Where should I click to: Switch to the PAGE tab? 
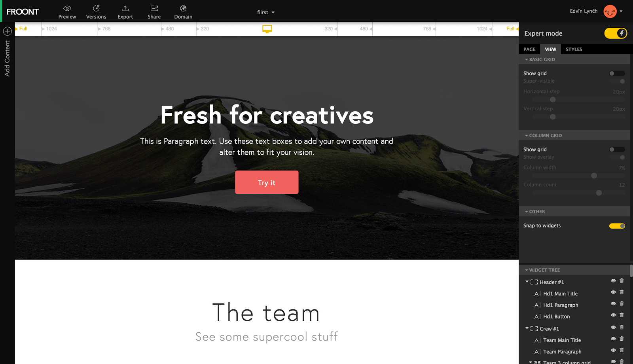529,49
